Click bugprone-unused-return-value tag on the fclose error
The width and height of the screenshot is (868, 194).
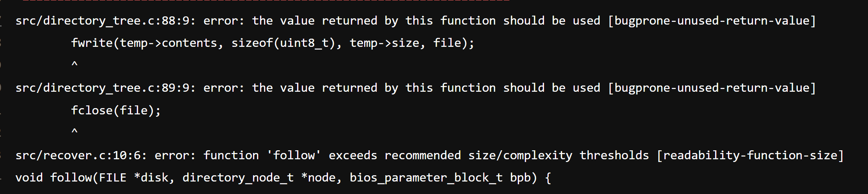click(712, 88)
